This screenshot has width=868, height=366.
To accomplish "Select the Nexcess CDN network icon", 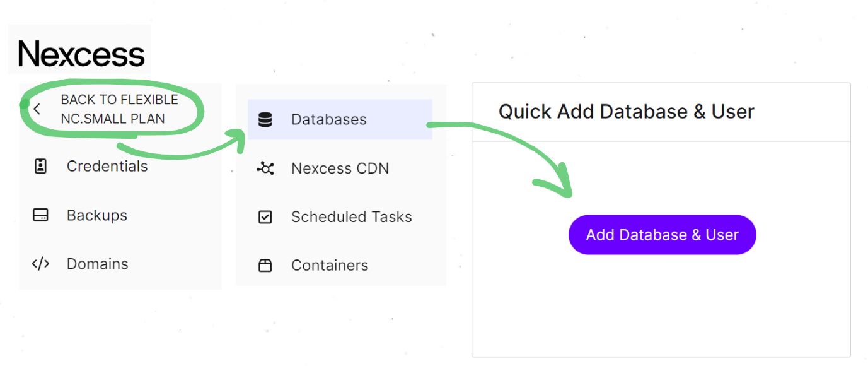I will (x=265, y=168).
